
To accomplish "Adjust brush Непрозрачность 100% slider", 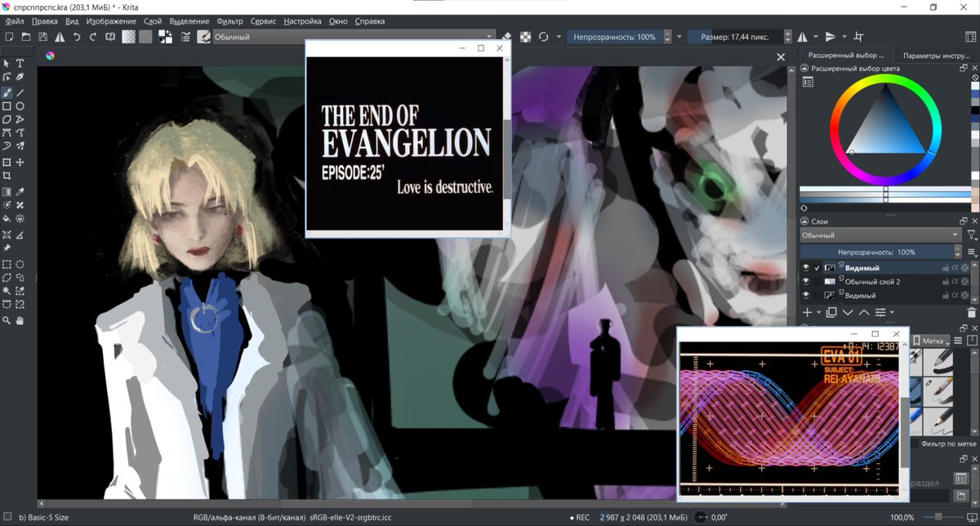I will click(x=614, y=37).
